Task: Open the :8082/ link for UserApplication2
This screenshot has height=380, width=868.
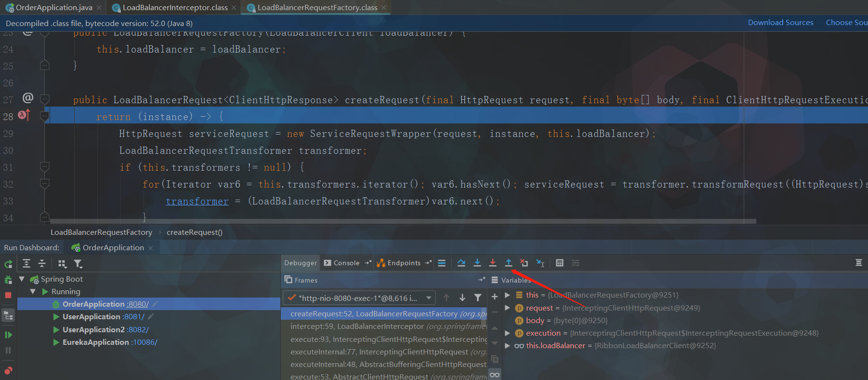Action: tap(138, 329)
